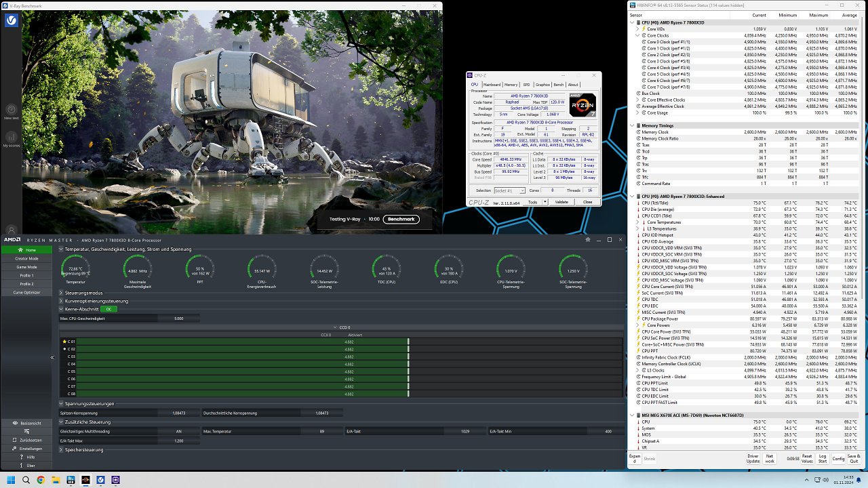Click Validate in CPU-Z

tap(561, 202)
